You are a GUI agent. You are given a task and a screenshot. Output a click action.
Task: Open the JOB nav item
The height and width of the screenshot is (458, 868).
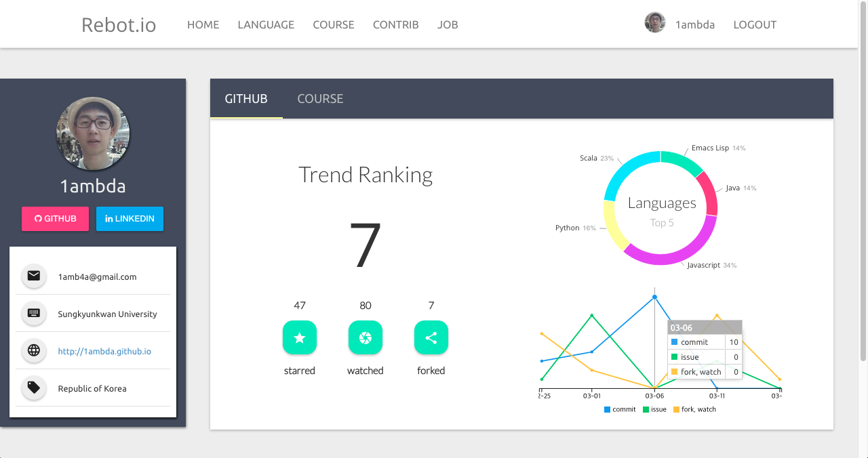coord(448,24)
